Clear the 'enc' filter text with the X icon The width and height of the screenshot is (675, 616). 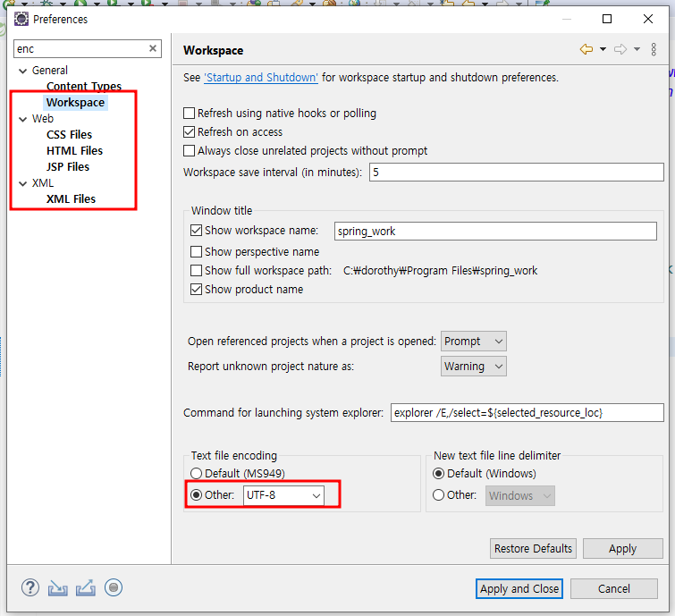(152, 48)
